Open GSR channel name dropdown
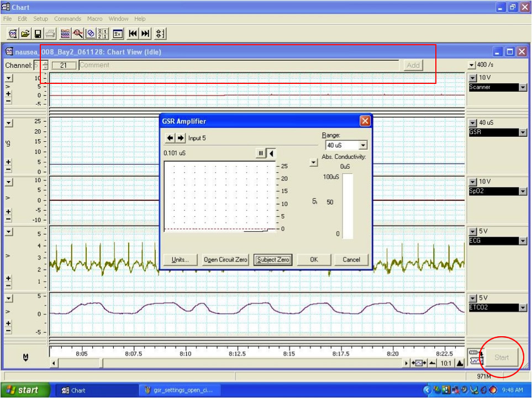The image size is (532, 398). (x=523, y=132)
